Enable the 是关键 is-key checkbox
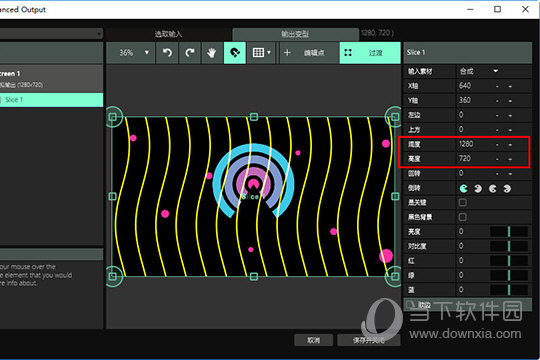Screen dimensions: 540x360 [x=463, y=203]
